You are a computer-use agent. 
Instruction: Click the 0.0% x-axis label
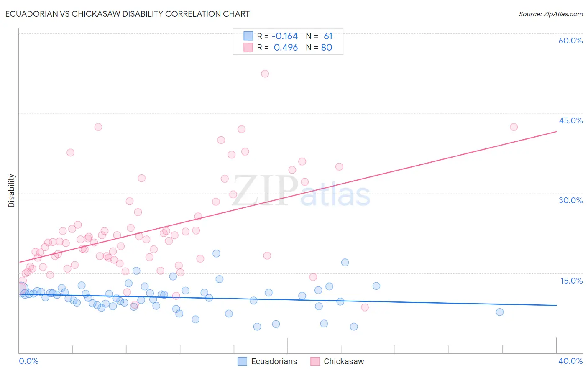pyautogui.click(x=28, y=361)
